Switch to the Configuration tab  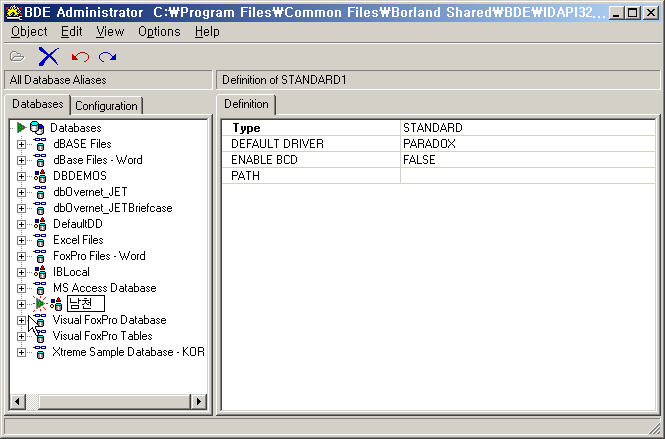106,106
